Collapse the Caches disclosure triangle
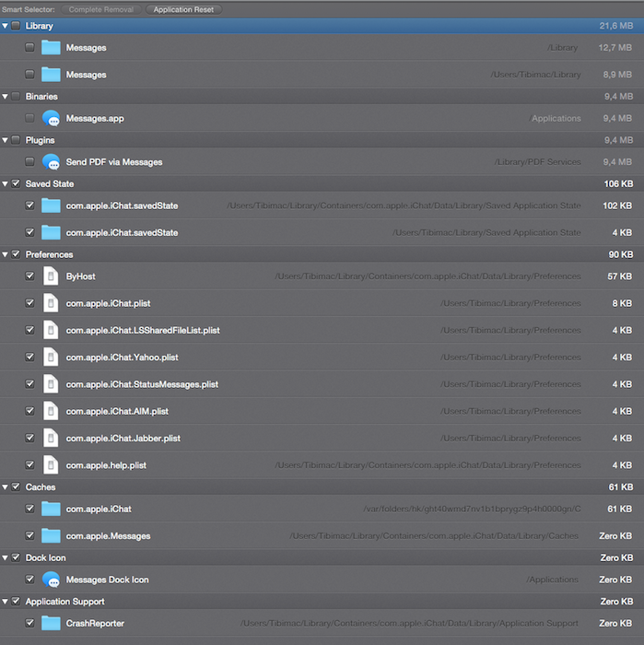Image resolution: width=644 pixels, height=645 pixels. [6, 487]
